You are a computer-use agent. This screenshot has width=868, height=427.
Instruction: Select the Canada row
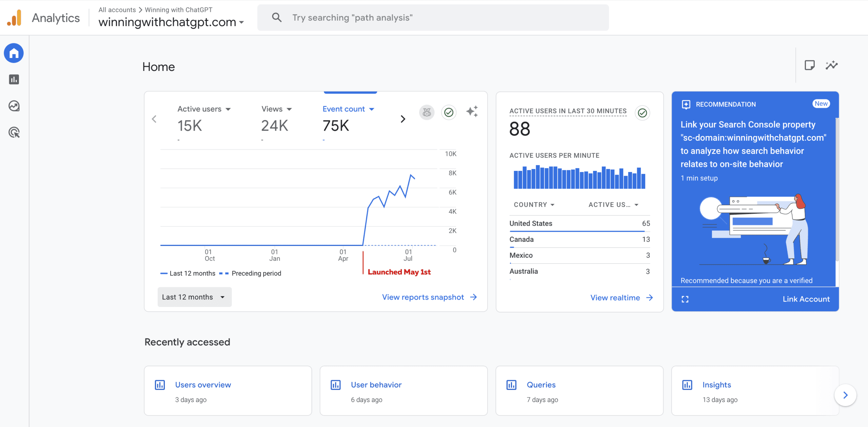click(x=579, y=239)
